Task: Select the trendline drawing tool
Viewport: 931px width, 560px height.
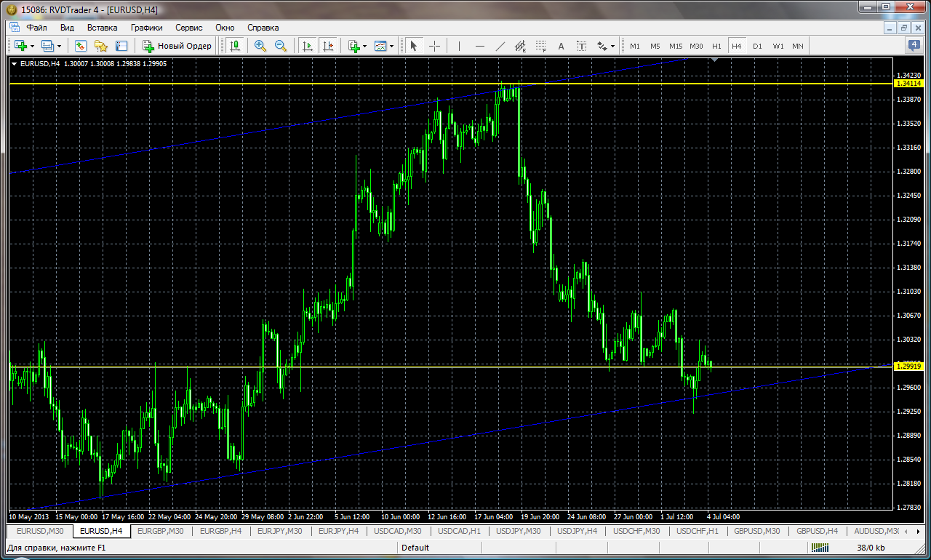Action: click(500, 46)
